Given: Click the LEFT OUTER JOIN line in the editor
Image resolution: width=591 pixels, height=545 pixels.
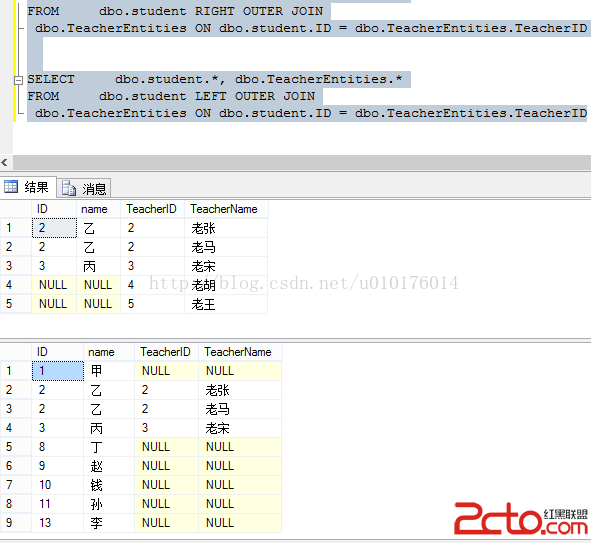Looking at the screenshot, I should tap(171, 96).
